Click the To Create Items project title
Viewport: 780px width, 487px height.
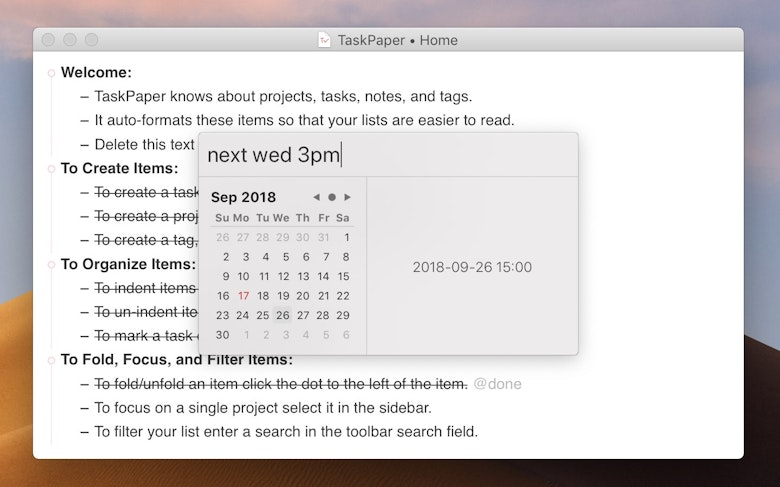(119, 168)
